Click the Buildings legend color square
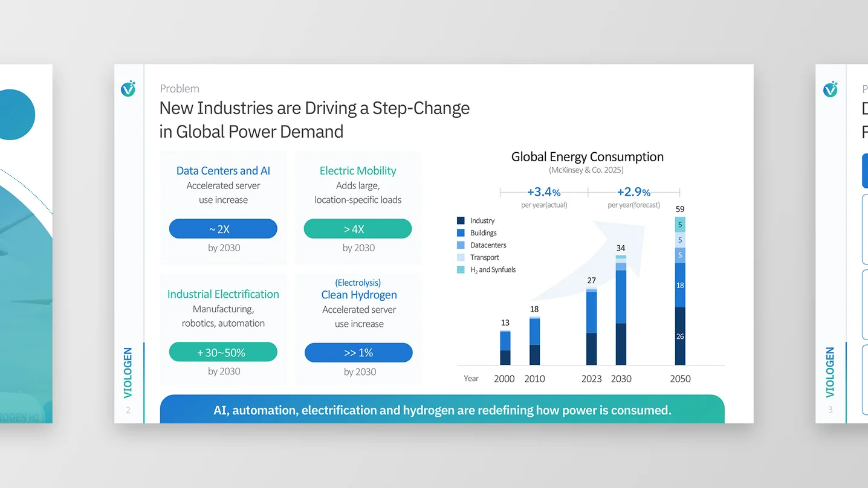 461,233
